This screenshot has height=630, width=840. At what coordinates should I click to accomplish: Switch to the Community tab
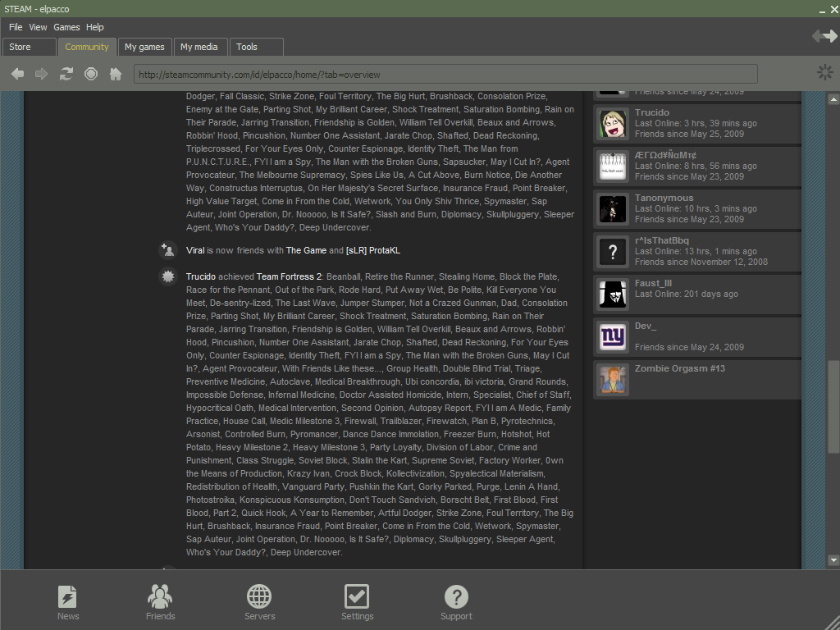87,47
